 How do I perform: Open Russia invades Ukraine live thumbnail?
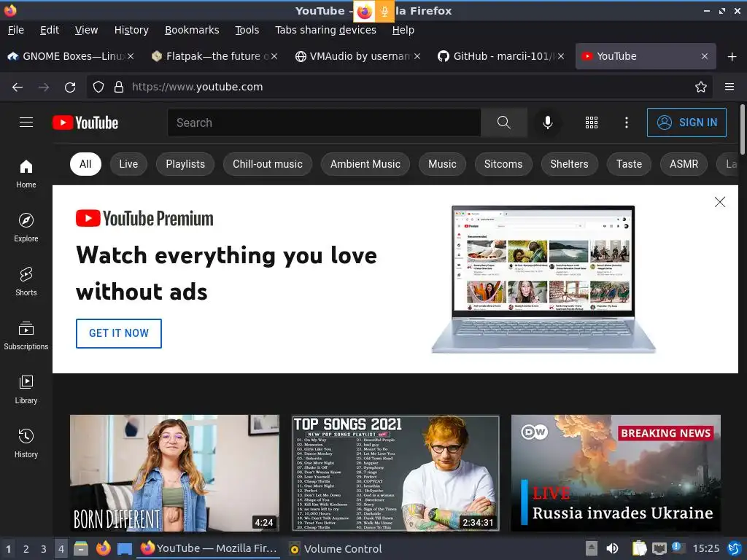(616, 472)
